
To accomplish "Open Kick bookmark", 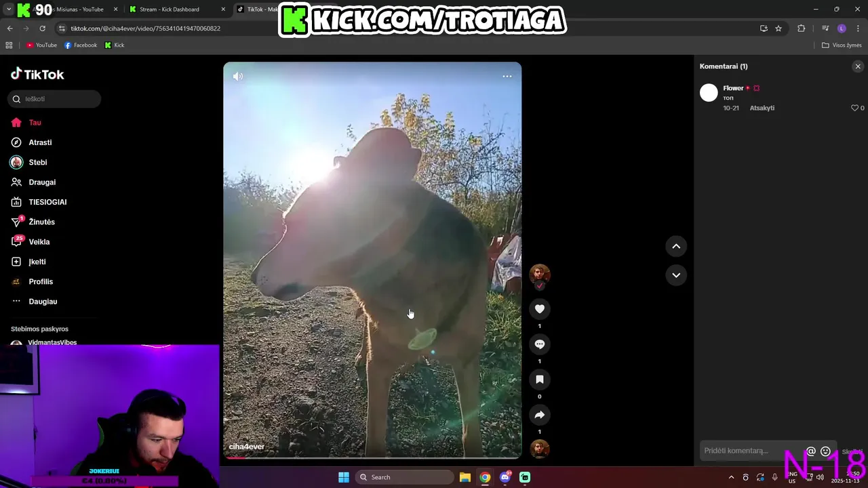I will [x=115, y=45].
